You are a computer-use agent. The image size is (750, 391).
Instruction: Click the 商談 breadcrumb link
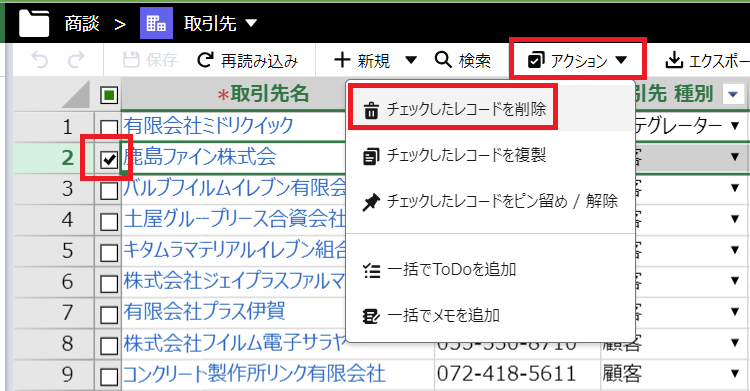pos(82,23)
